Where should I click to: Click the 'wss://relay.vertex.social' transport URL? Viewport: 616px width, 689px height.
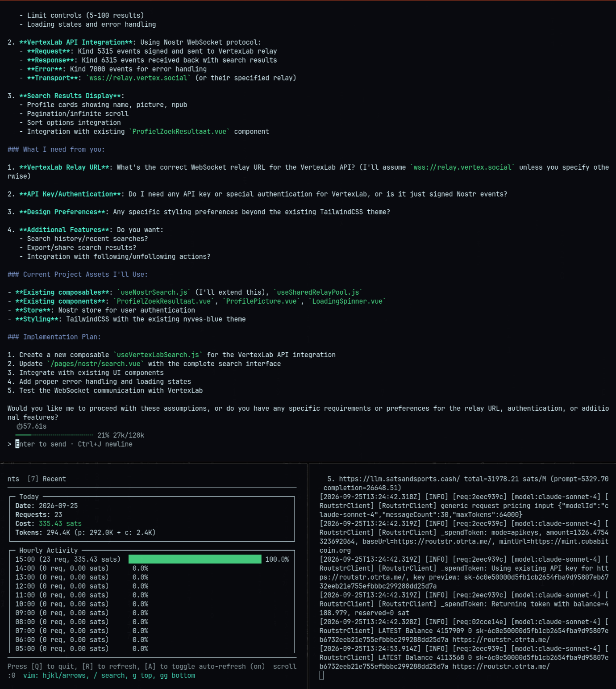pyautogui.click(x=138, y=78)
